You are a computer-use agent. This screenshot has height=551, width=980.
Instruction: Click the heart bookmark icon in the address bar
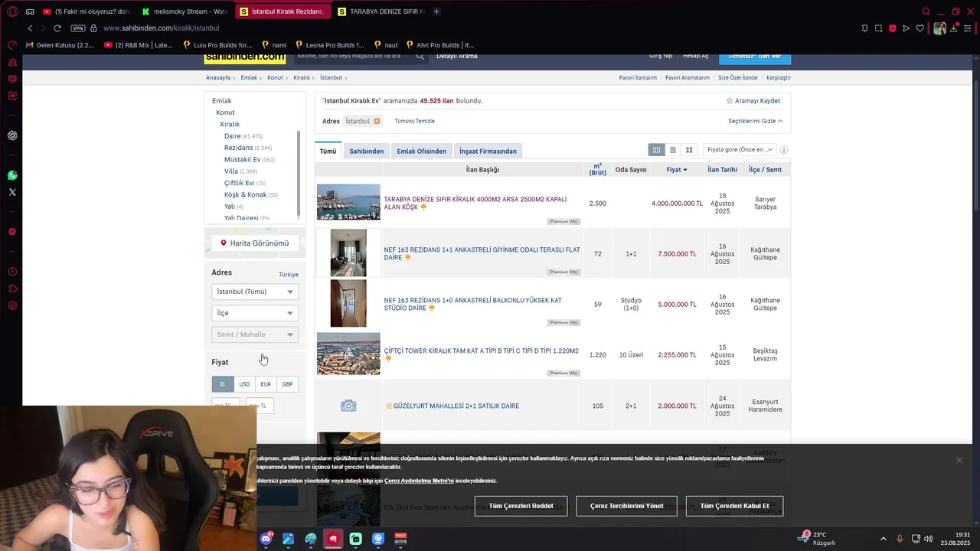(x=920, y=28)
